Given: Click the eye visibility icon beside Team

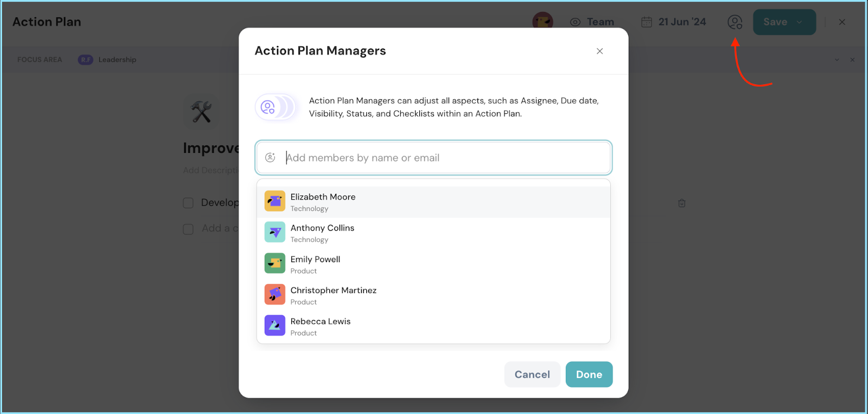Looking at the screenshot, I should pyautogui.click(x=575, y=22).
